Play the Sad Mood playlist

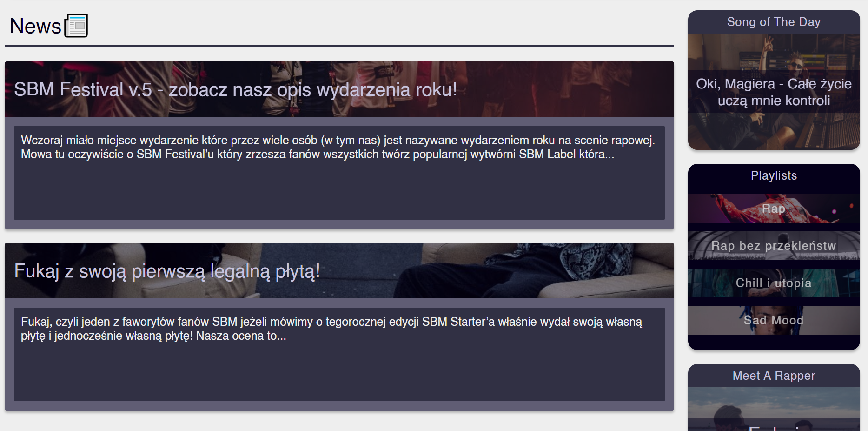tap(774, 320)
